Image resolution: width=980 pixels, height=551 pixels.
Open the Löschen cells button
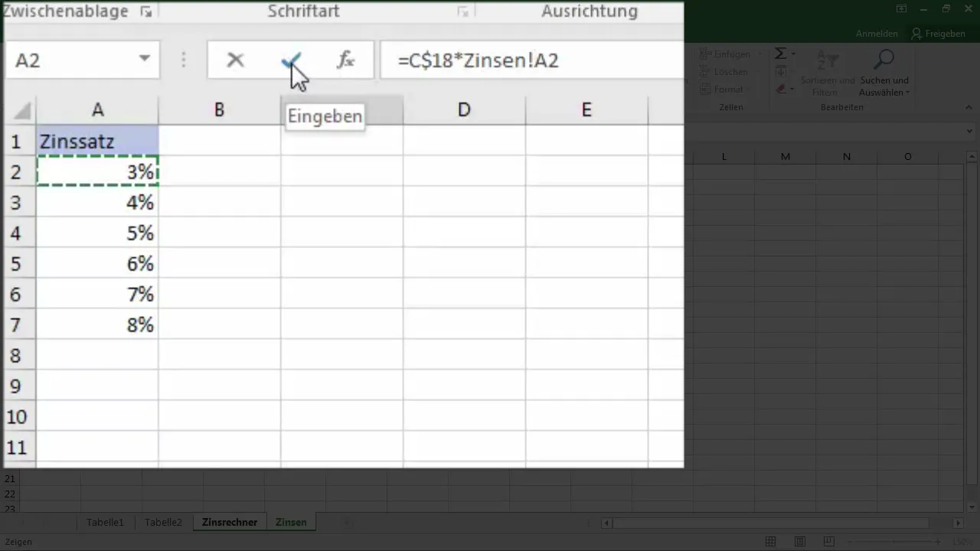pyautogui.click(x=724, y=72)
